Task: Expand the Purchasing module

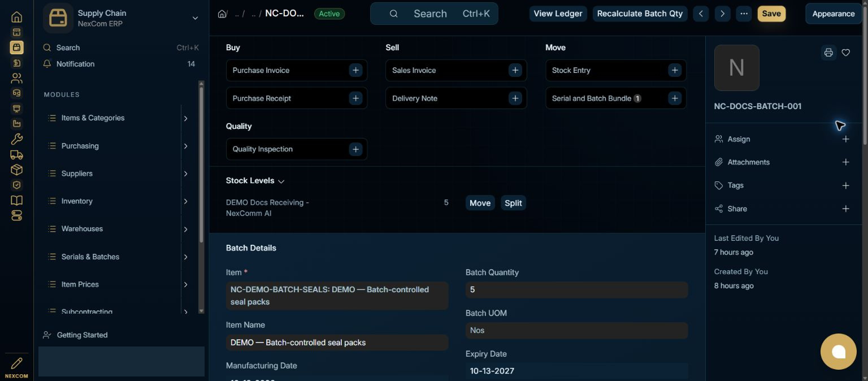Action: pos(185,146)
